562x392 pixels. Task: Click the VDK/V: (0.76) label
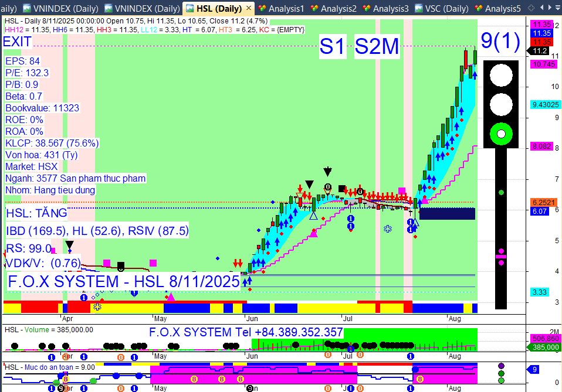point(43,263)
